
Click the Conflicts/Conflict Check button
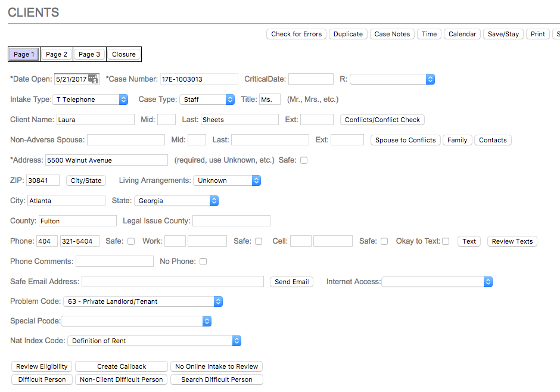(382, 120)
